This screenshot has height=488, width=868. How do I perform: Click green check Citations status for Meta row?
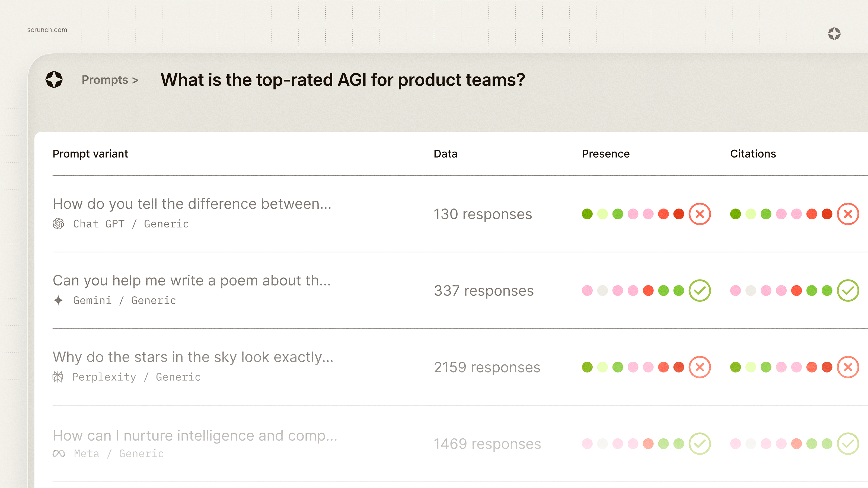[848, 444]
